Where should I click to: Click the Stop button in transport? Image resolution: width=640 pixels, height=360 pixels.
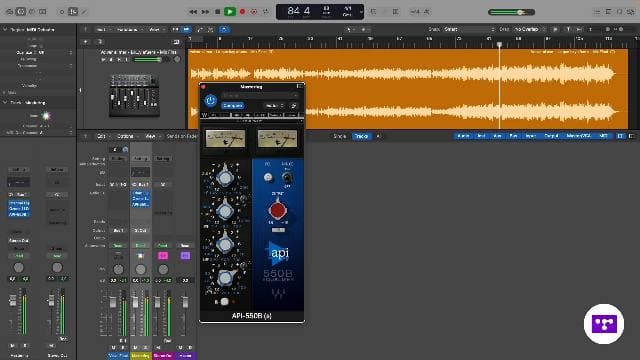pyautogui.click(x=218, y=12)
